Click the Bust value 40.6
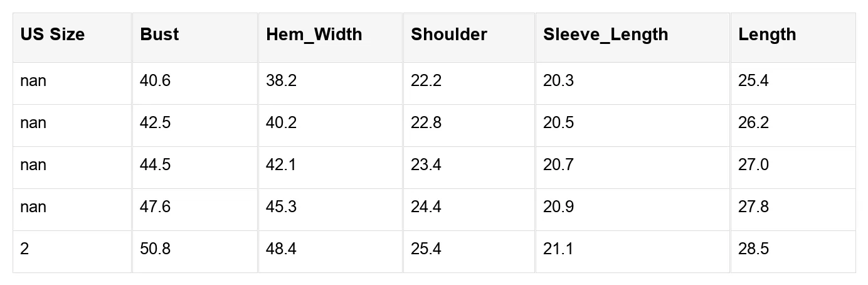This screenshot has width=868, height=285. tap(155, 81)
